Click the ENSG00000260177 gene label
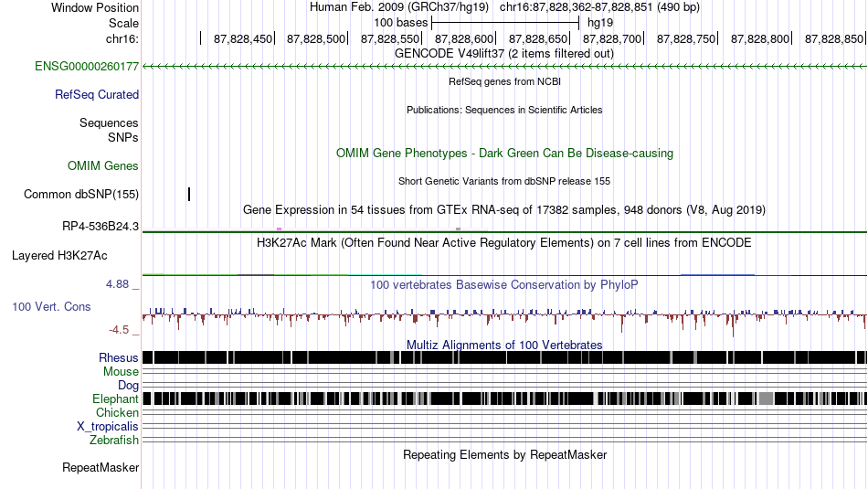Viewport: 868px width, 489px height. pyautogui.click(x=87, y=67)
